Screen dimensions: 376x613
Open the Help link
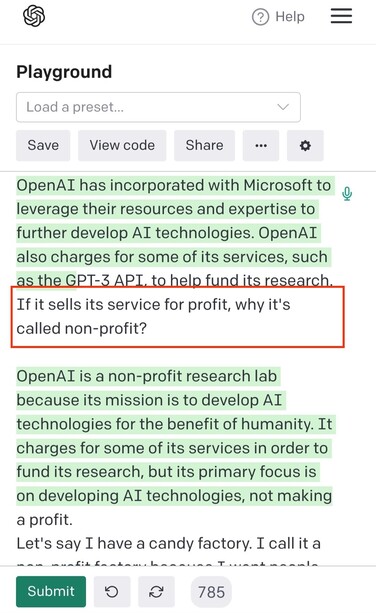[290, 17]
